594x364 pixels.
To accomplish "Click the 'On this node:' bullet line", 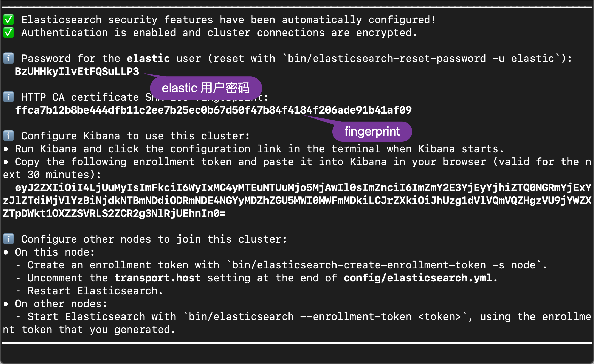I will point(55,252).
